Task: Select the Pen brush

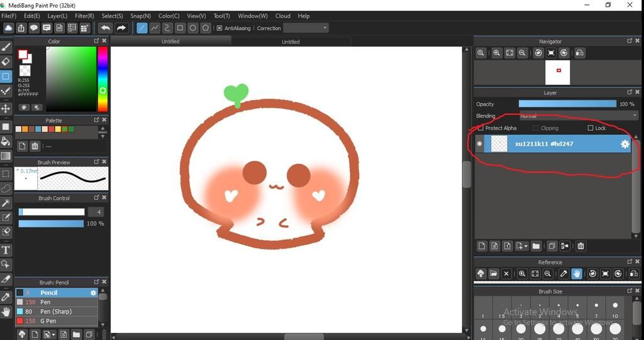Action: click(57, 302)
